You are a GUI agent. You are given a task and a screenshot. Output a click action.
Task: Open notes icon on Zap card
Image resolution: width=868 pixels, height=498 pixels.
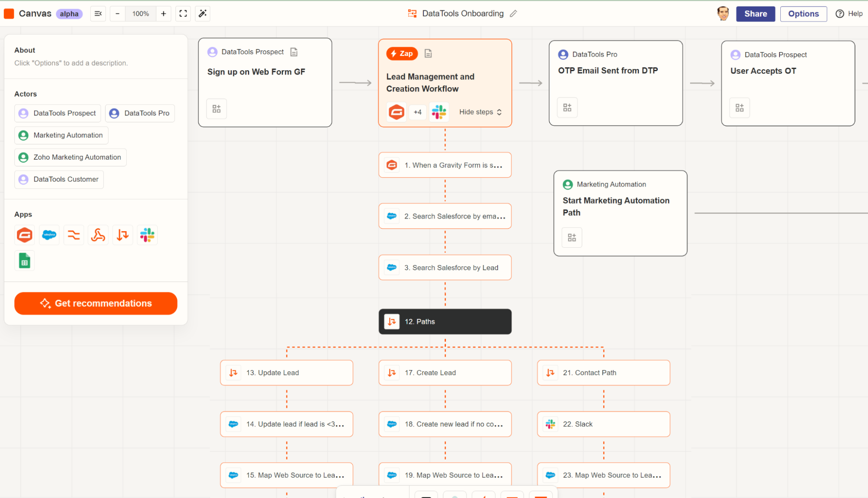[x=428, y=54]
